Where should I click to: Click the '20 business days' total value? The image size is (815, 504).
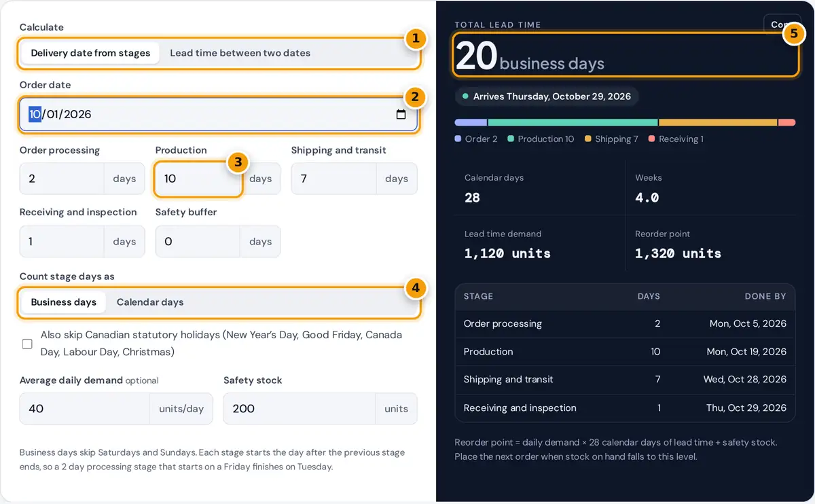point(530,56)
